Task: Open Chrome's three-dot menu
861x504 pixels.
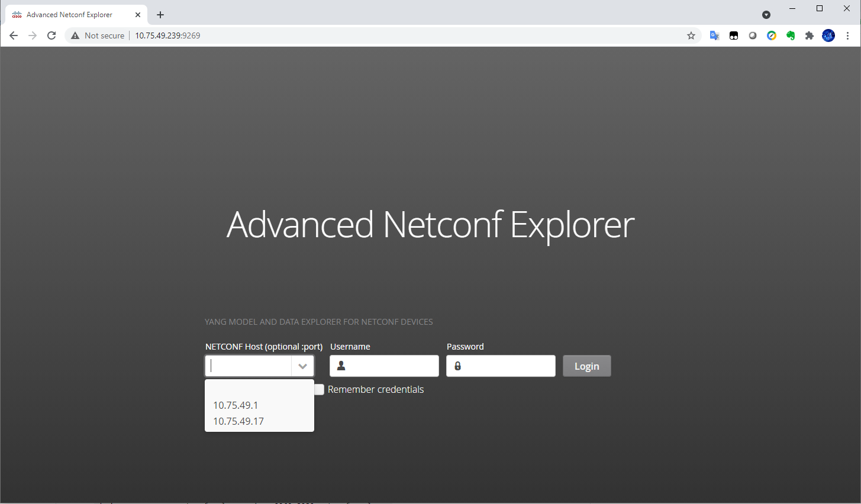Action: pos(847,35)
